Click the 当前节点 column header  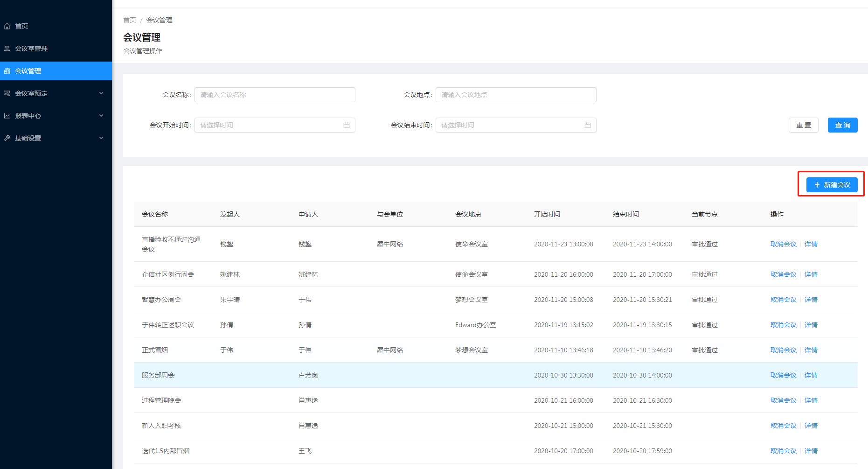(705, 214)
